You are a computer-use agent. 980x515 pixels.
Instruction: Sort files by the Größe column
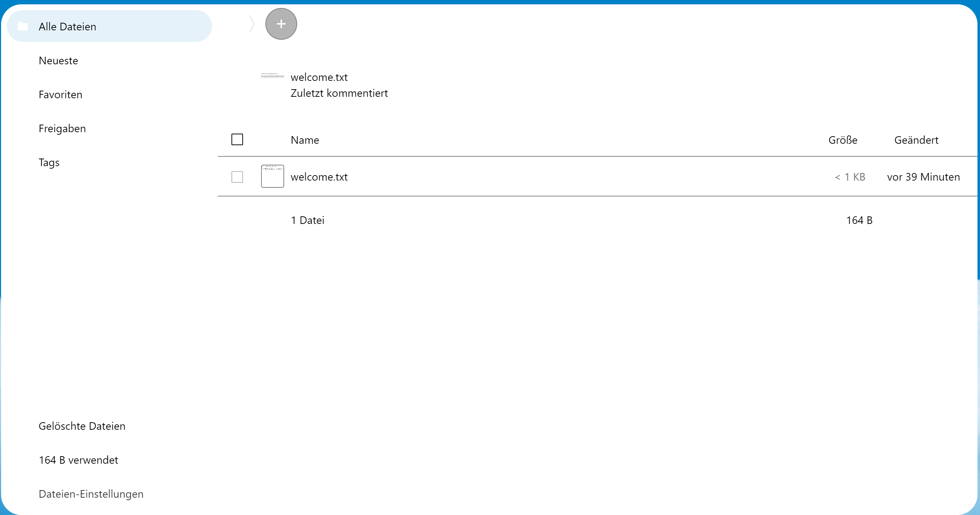pyautogui.click(x=843, y=140)
